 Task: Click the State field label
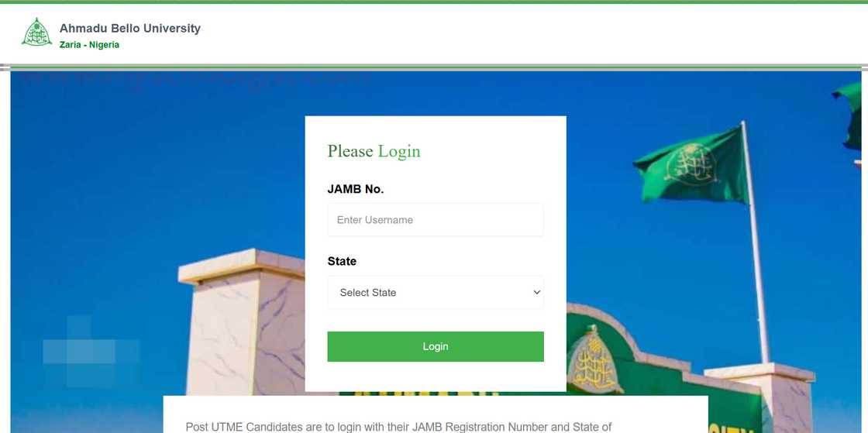pyautogui.click(x=342, y=261)
